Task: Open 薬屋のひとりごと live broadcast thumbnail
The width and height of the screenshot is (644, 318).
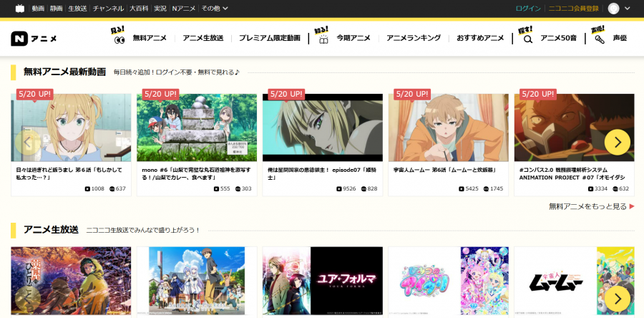Action: pos(71,281)
